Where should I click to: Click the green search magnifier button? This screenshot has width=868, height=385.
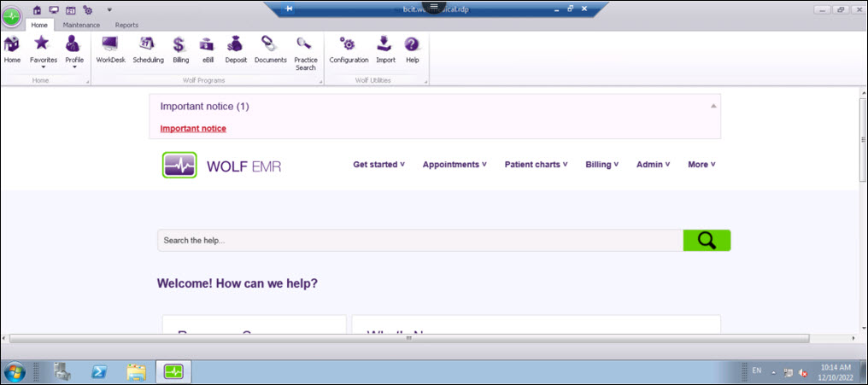click(707, 241)
